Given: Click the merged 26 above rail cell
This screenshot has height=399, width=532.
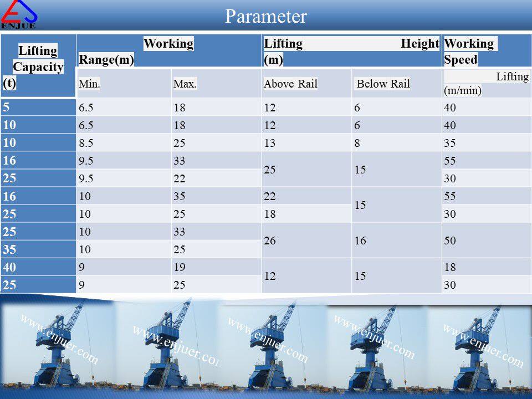Looking at the screenshot, I should (306, 240).
